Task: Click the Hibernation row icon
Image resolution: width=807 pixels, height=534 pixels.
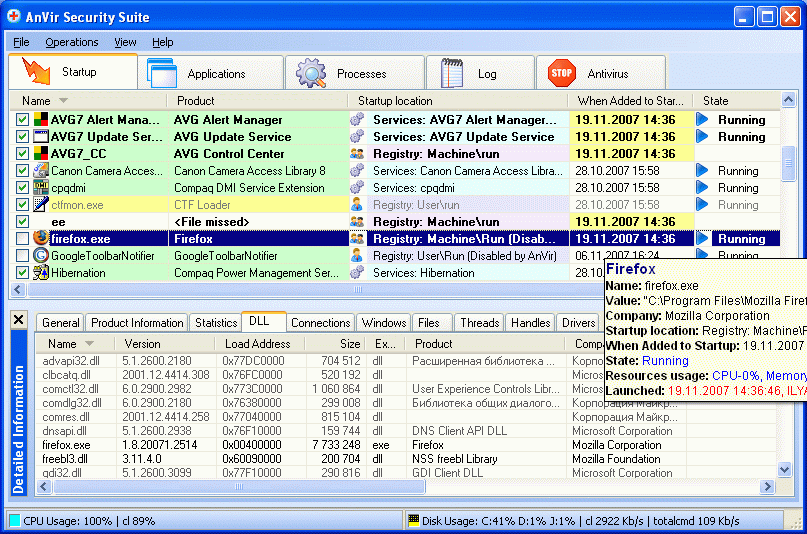Action: (x=41, y=273)
